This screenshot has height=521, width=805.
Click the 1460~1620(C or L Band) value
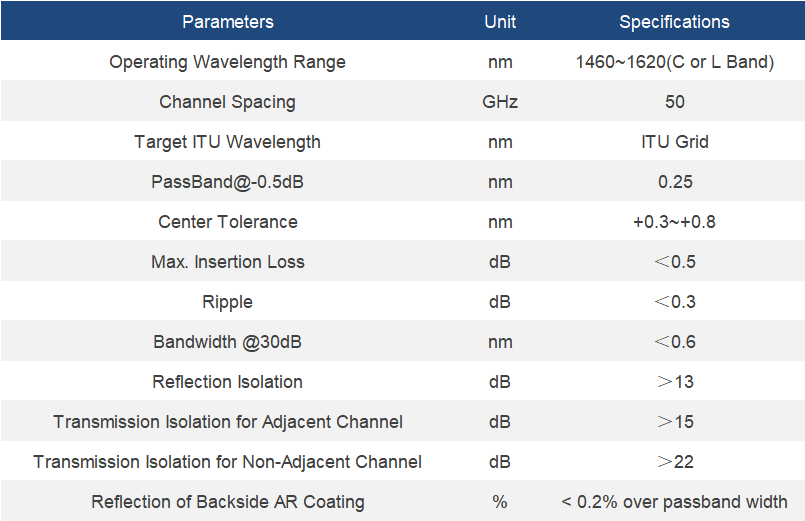tap(674, 62)
